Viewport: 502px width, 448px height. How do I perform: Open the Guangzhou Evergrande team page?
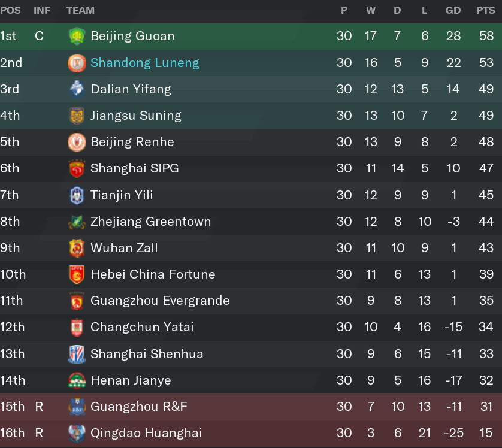tap(160, 301)
